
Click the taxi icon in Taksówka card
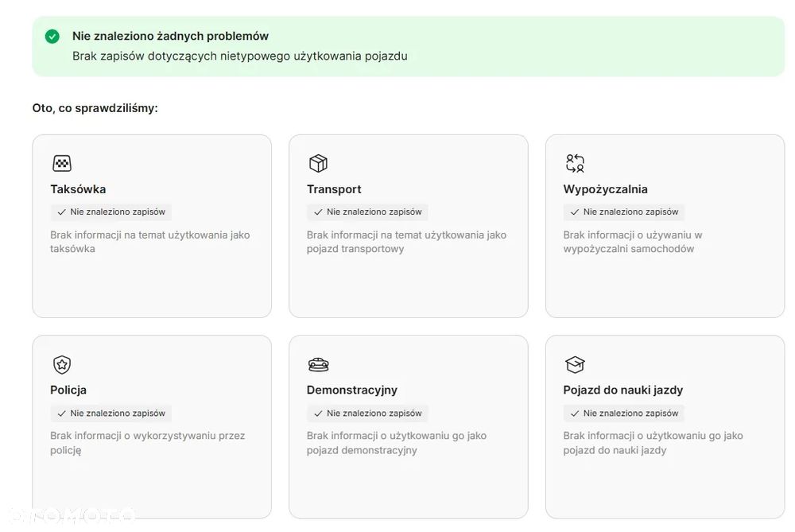coord(62,164)
